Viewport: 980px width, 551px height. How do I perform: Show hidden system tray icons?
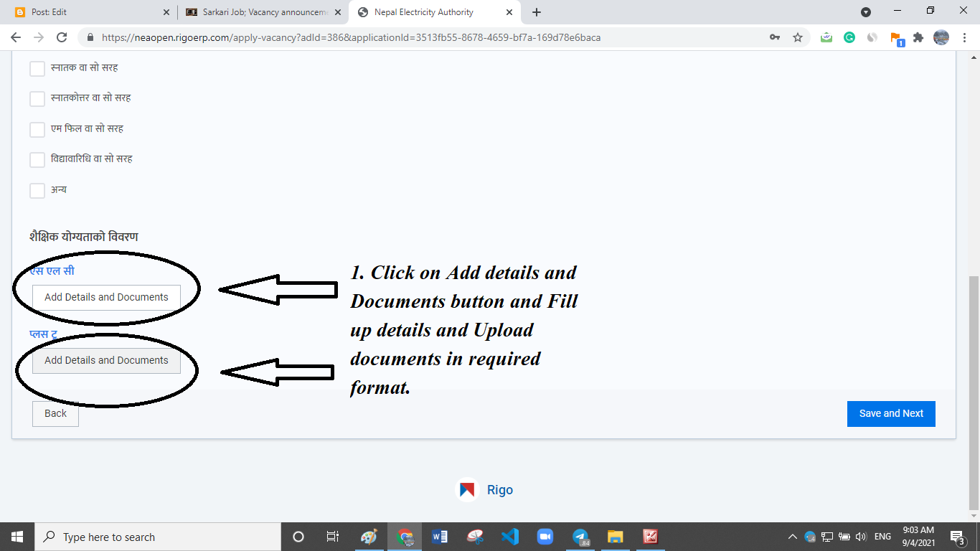793,537
